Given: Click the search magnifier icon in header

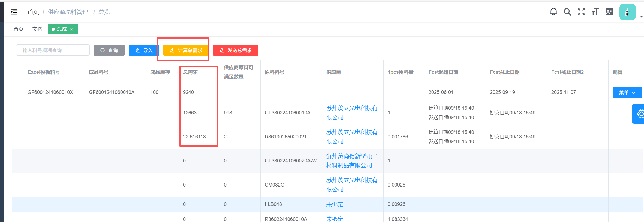Looking at the screenshot, I should click(567, 12).
